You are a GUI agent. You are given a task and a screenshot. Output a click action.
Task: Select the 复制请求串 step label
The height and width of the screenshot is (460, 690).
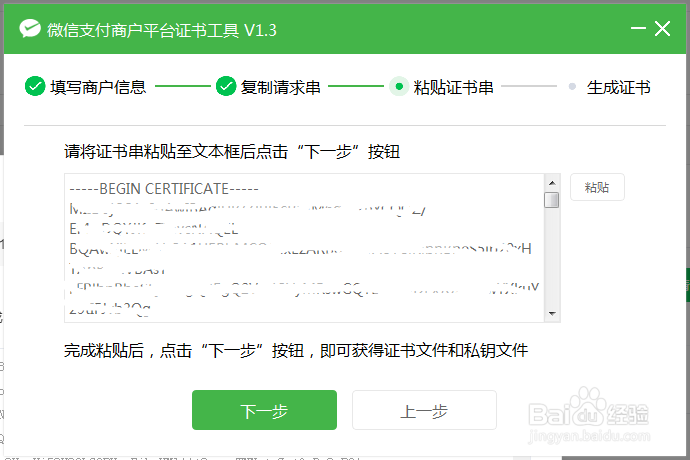(x=280, y=87)
